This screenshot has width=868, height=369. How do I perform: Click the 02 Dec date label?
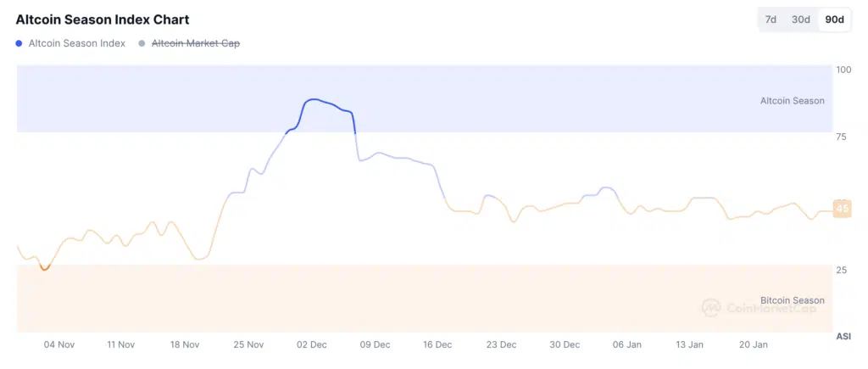click(312, 345)
